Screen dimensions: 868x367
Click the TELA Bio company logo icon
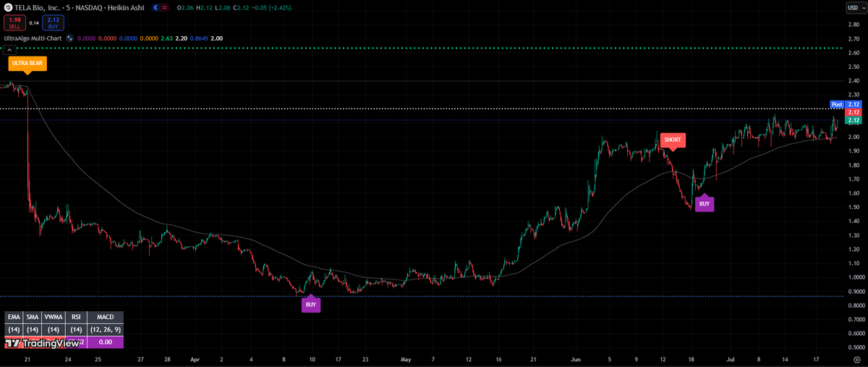(x=8, y=7)
